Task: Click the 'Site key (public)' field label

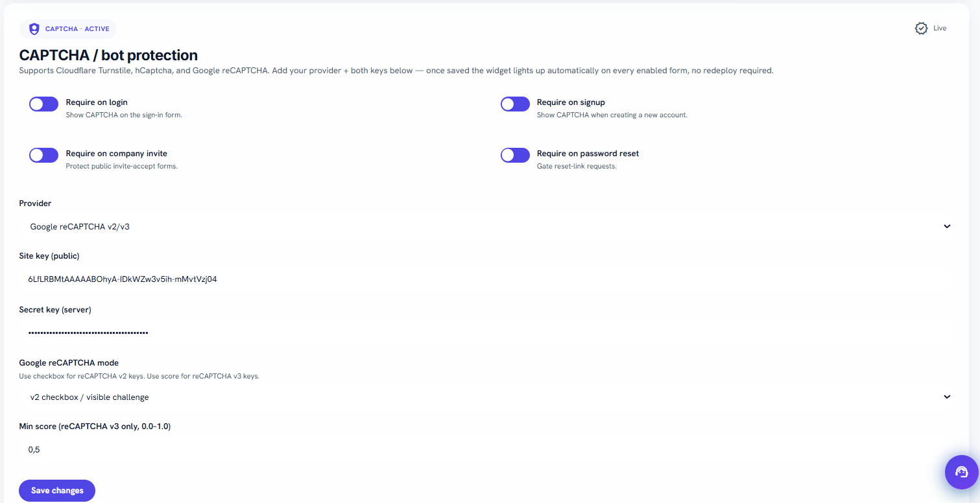Action: (49, 256)
